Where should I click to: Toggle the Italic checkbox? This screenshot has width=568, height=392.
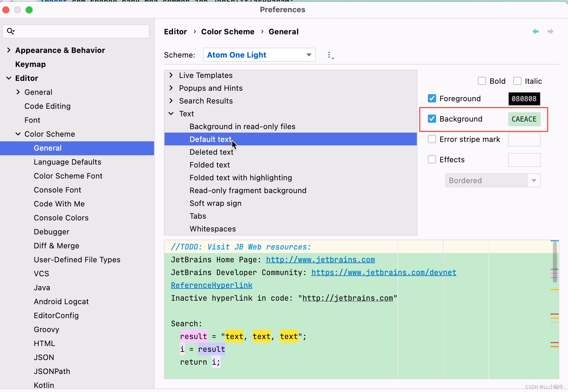point(517,81)
